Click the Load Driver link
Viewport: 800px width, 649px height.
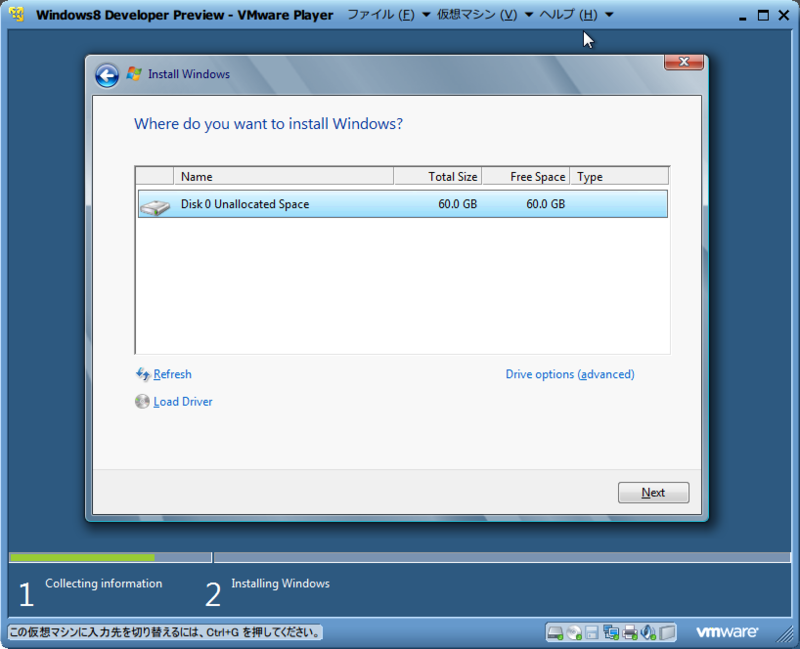point(183,402)
